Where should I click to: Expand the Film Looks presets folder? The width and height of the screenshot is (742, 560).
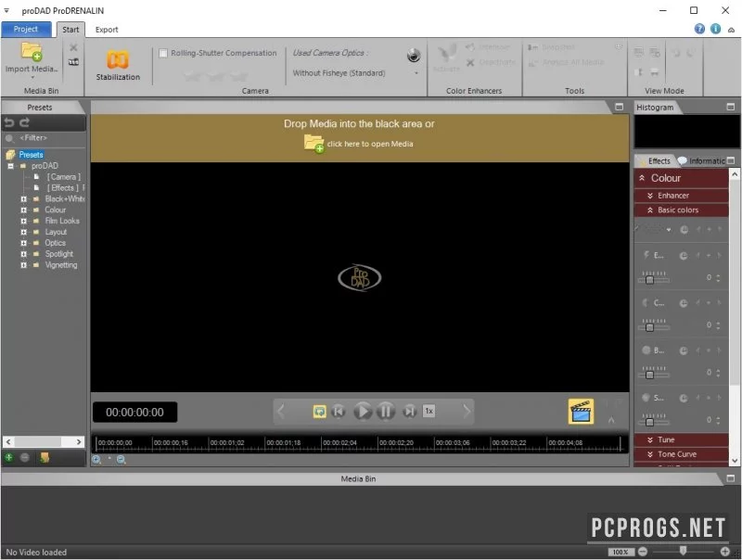(x=24, y=221)
